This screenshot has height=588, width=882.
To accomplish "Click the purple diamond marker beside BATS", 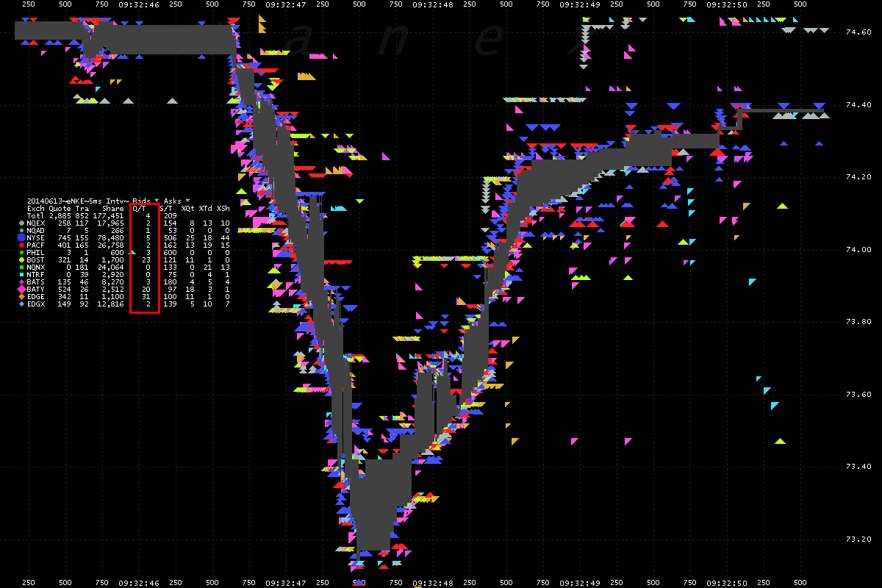I will pos(21,282).
